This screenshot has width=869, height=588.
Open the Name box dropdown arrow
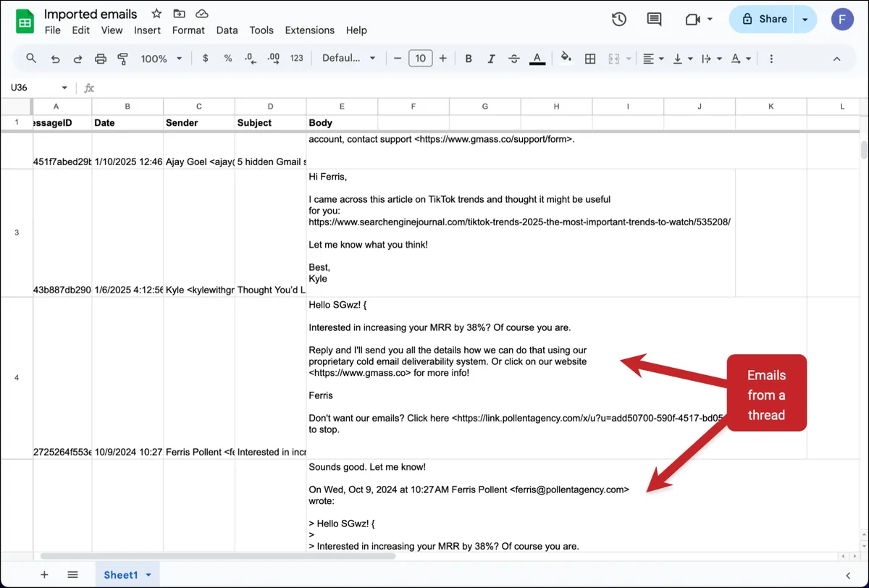[64, 88]
